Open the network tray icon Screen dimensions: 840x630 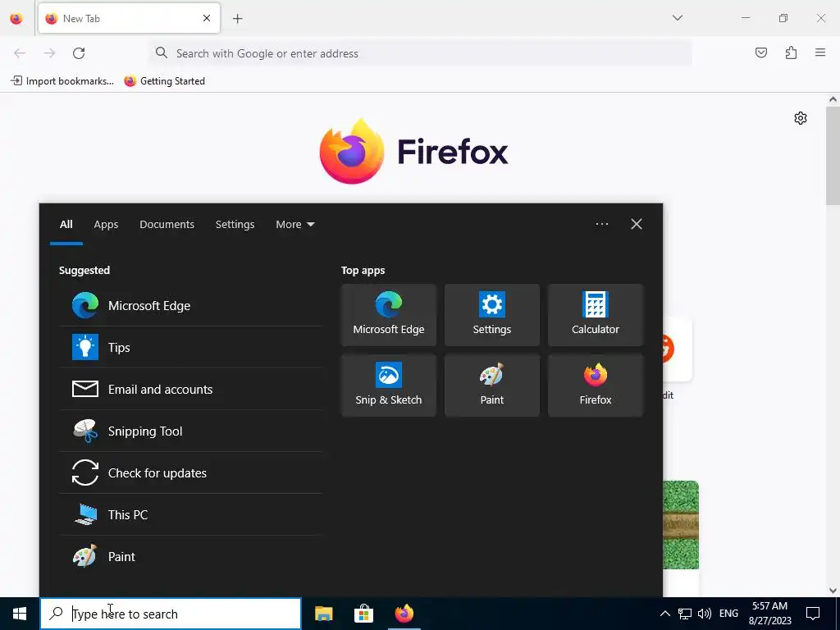pos(685,614)
